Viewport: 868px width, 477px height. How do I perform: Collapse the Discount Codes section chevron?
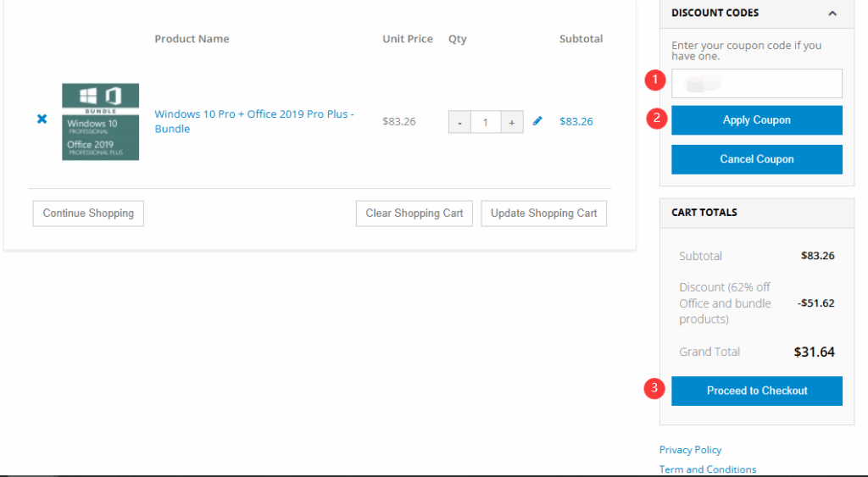click(x=832, y=14)
